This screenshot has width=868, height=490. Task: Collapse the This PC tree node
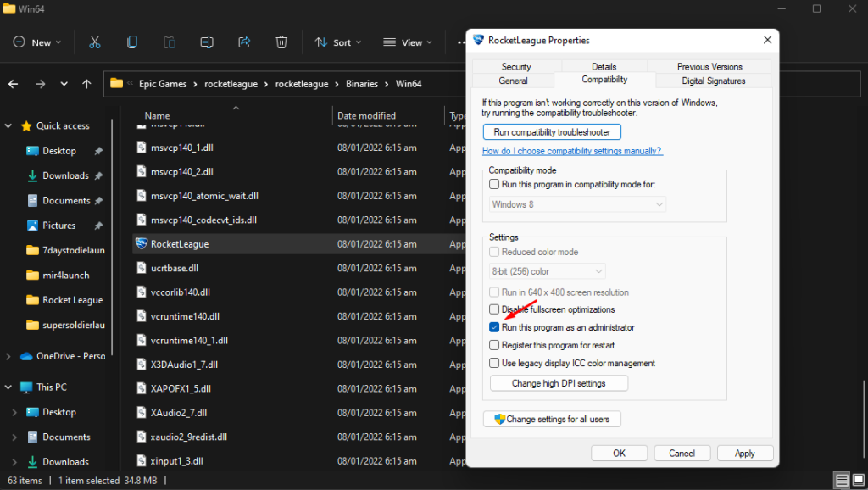(x=8, y=387)
